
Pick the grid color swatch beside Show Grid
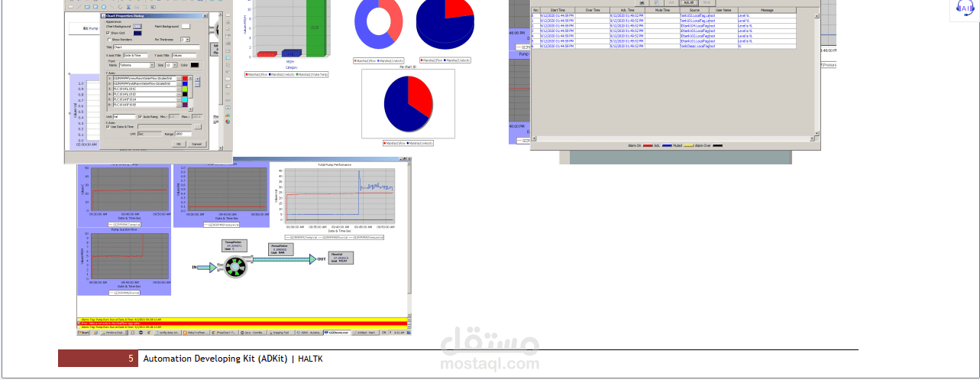pos(137,33)
